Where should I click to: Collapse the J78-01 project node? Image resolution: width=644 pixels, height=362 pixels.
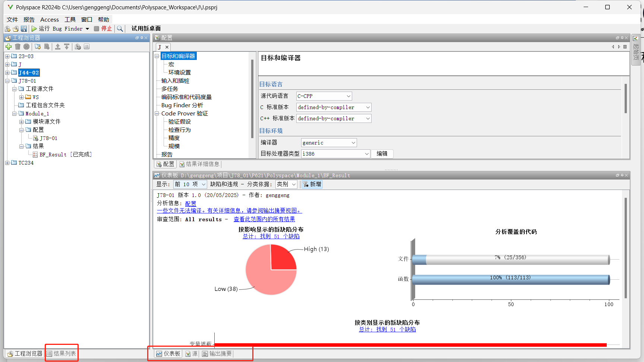tap(7, 81)
